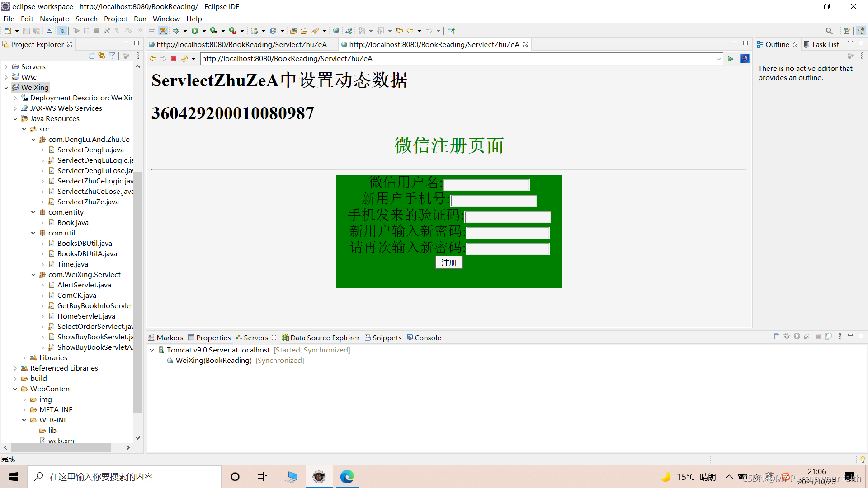Open the Navigate menu
The height and width of the screenshot is (488, 868).
54,19
